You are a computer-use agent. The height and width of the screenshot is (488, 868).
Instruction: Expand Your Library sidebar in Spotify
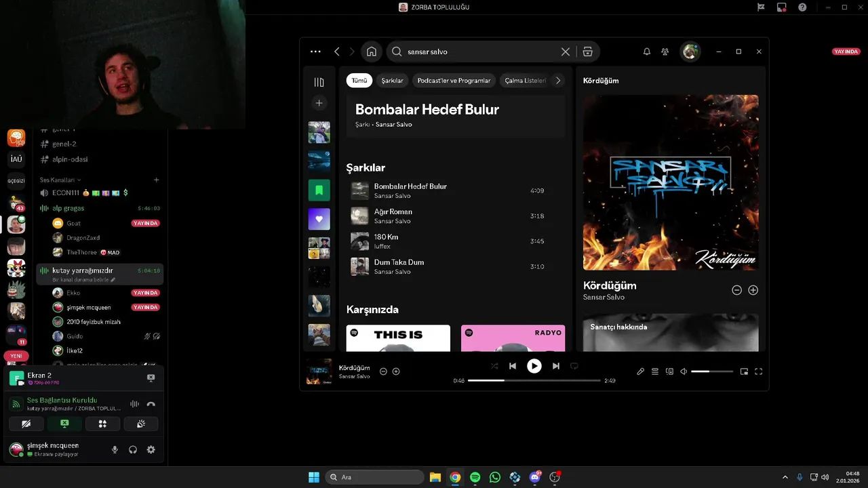click(319, 82)
